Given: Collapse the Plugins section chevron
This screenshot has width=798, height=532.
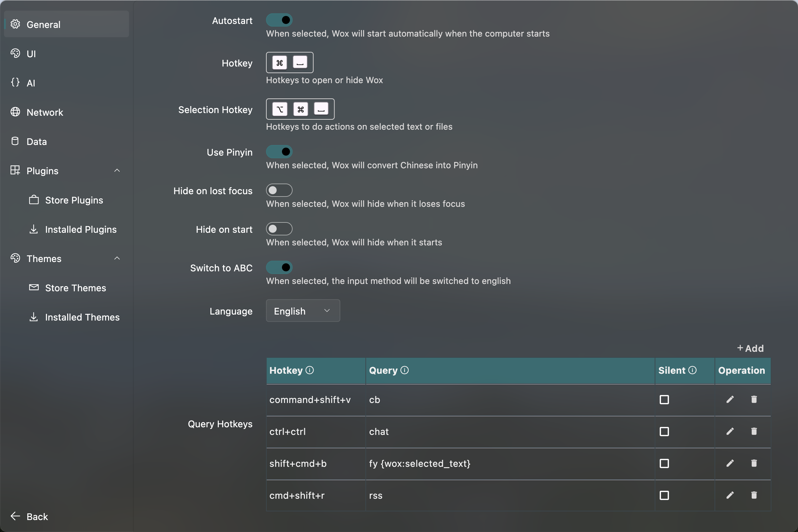Looking at the screenshot, I should coord(117,170).
